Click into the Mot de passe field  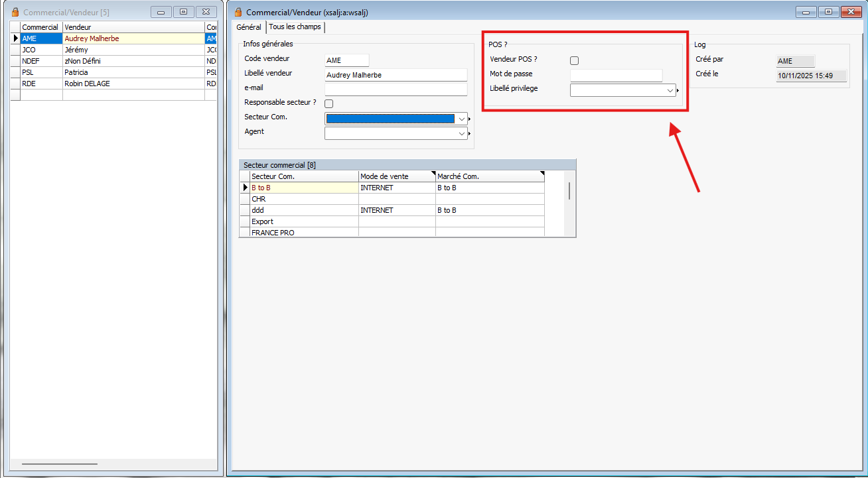(616, 76)
